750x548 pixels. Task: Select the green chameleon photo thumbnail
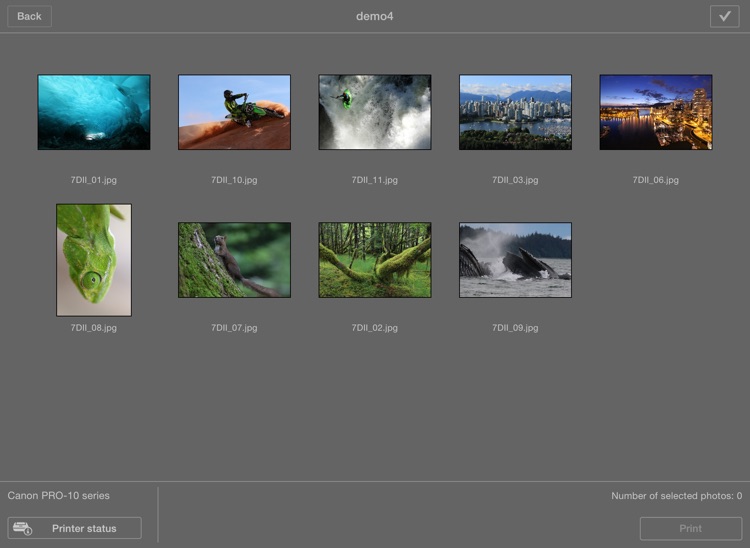pos(94,260)
